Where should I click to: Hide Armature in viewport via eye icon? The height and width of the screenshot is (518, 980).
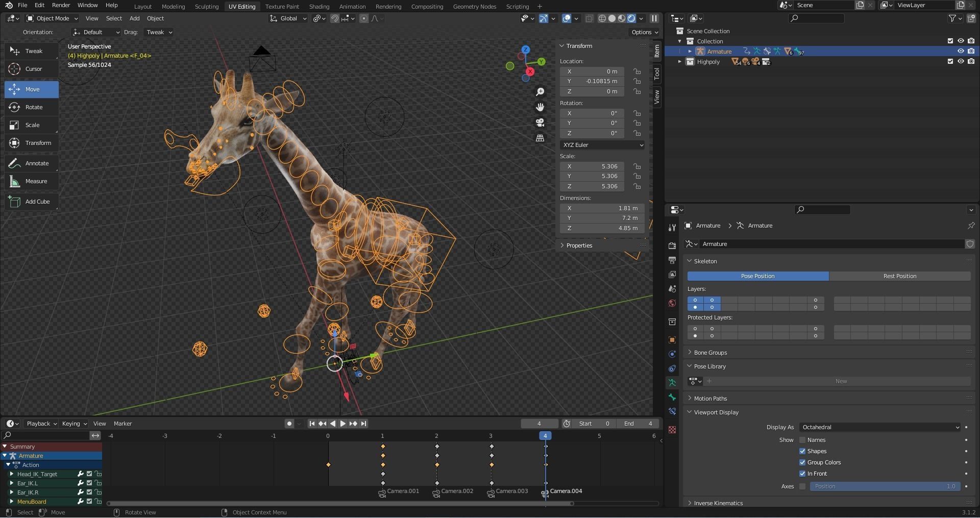pyautogui.click(x=961, y=52)
